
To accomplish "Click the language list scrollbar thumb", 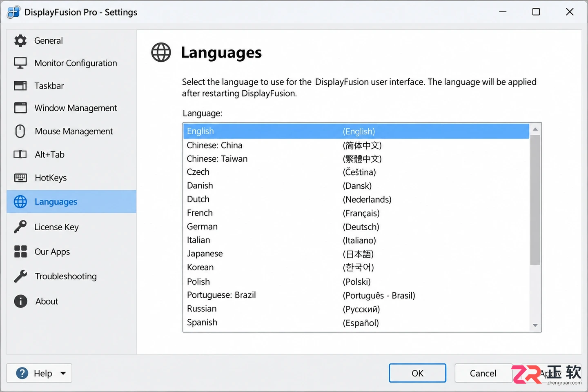I will (535, 200).
